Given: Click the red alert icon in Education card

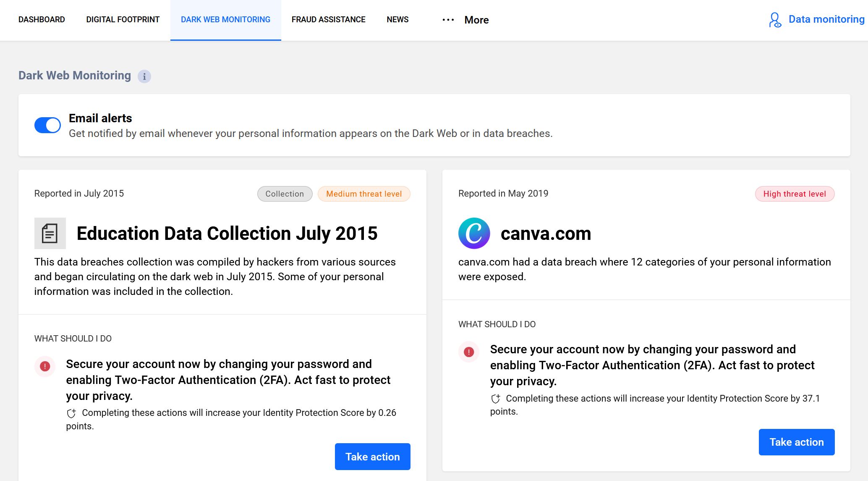Looking at the screenshot, I should tap(45, 366).
